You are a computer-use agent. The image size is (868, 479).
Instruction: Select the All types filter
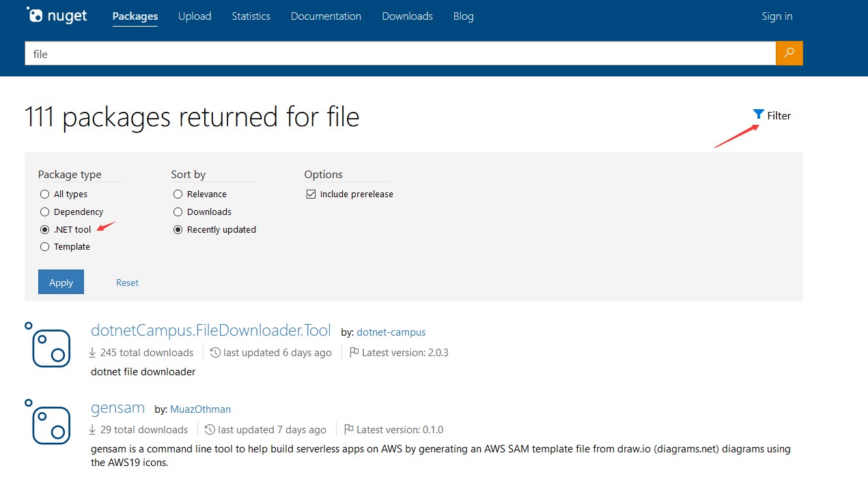tap(44, 194)
